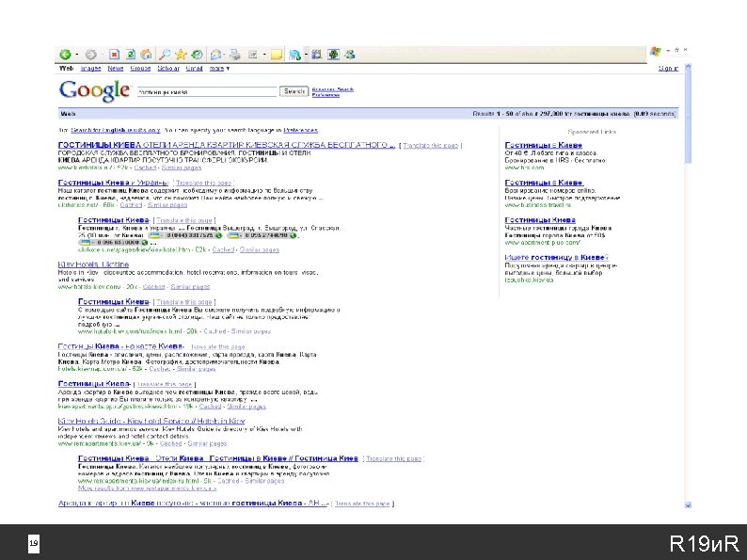Click the toolbar icon just right of the globe dropdown
The height and width of the screenshot is (560, 747).
pyautogui.click(x=316, y=55)
